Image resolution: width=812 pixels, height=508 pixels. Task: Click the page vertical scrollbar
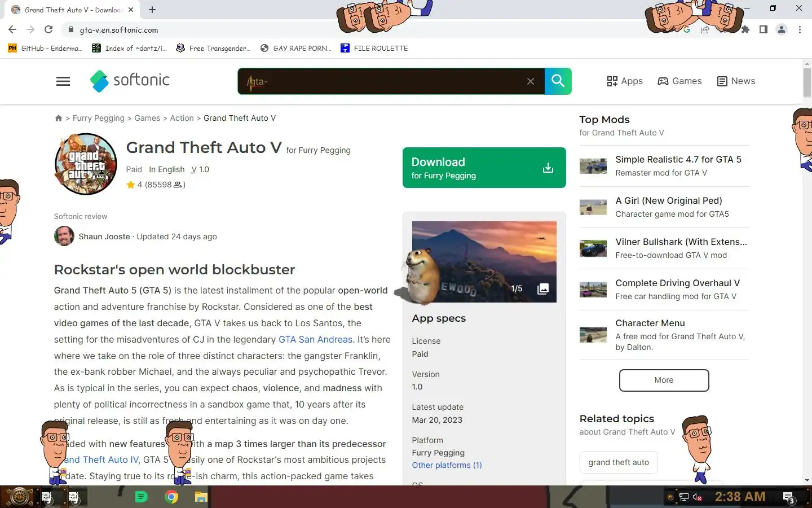pos(807,82)
